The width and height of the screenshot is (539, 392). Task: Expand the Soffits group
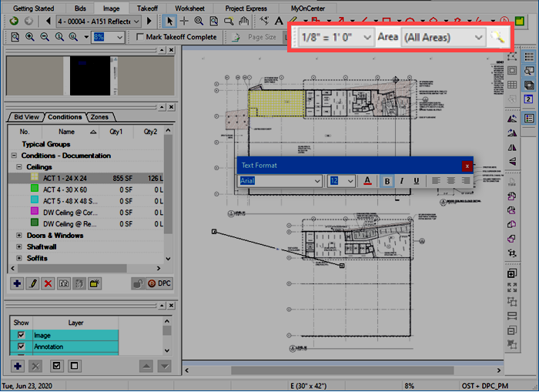[19, 258]
